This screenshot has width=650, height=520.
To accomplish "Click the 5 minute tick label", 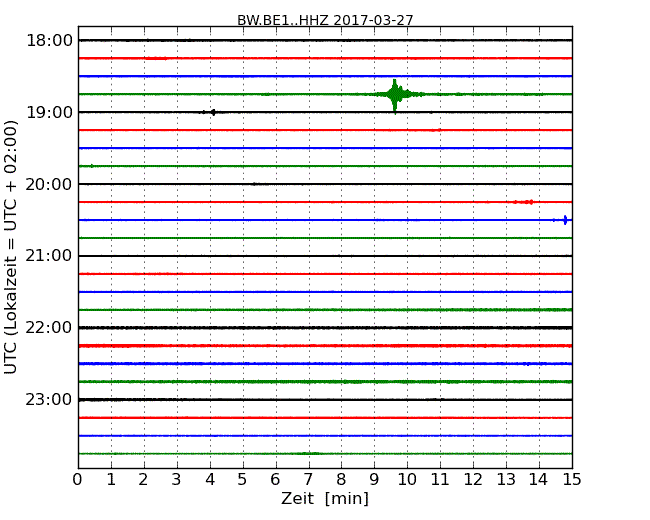I will [243, 479].
